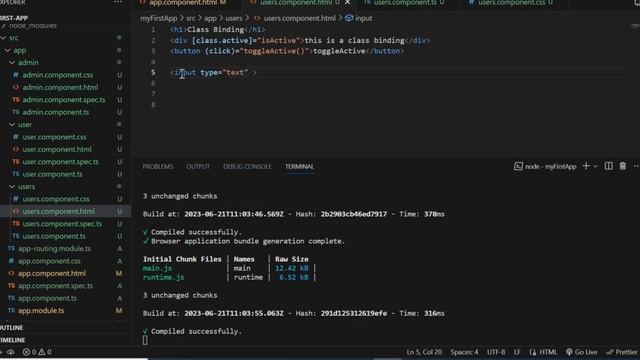The height and width of the screenshot is (360, 640).
Task: Open the DEBUG CONSOLE panel tab
Action: click(247, 167)
